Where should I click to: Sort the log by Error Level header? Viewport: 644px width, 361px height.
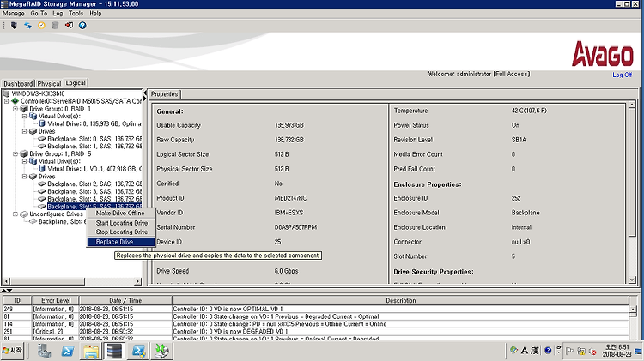[56, 300]
